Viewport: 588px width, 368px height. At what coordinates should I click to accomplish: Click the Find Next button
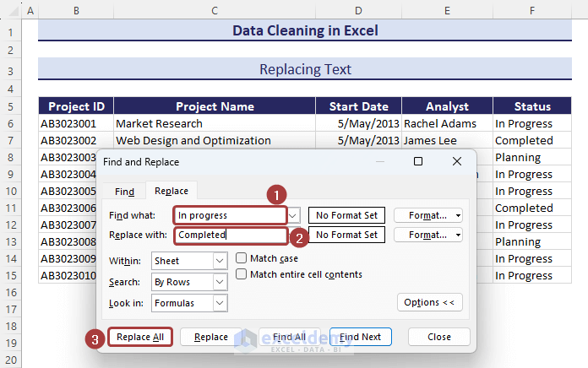click(361, 337)
